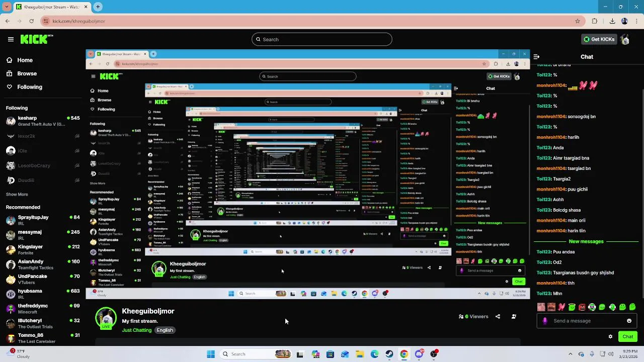
Task: Click the Kheeguiboljmor channel name heading
Action: (148, 311)
